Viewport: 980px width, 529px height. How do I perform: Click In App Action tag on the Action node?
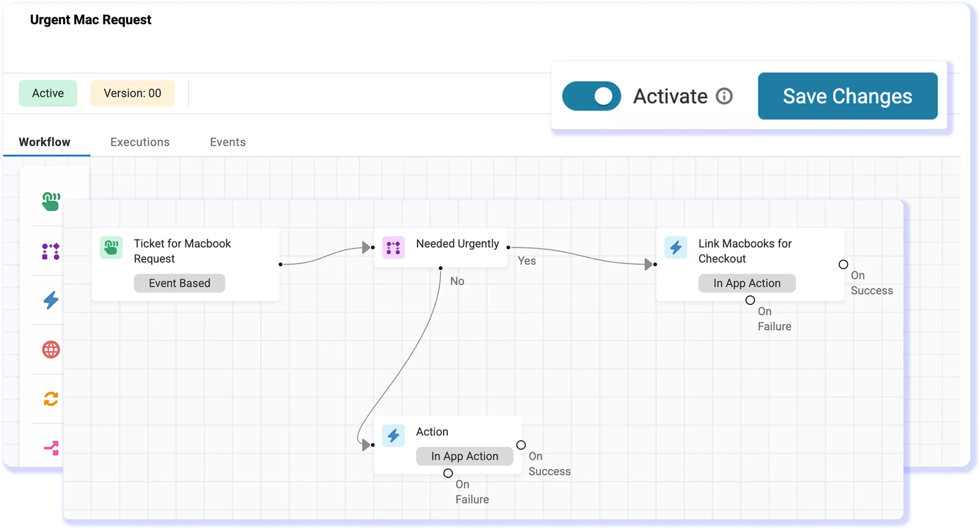[465, 456]
